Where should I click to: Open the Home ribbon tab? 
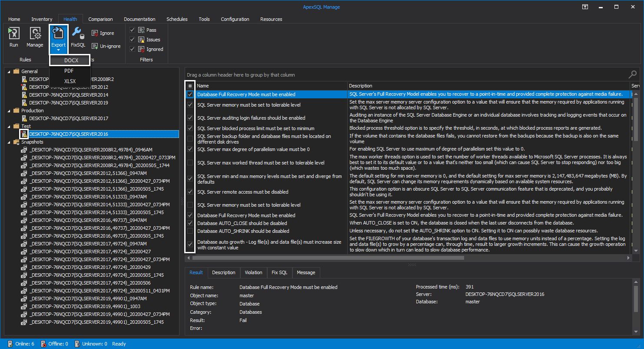pyautogui.click(x=14, y=19)
